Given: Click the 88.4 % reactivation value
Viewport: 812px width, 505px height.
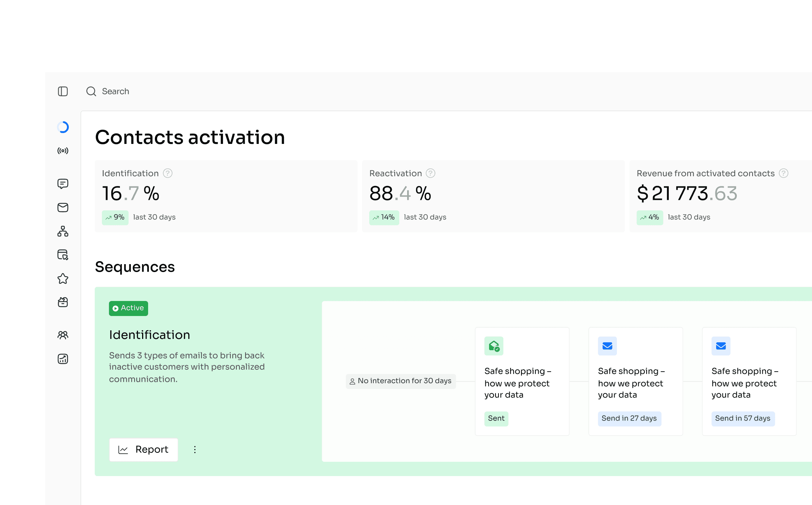Looking at the screenshot, I should [400, 194].
